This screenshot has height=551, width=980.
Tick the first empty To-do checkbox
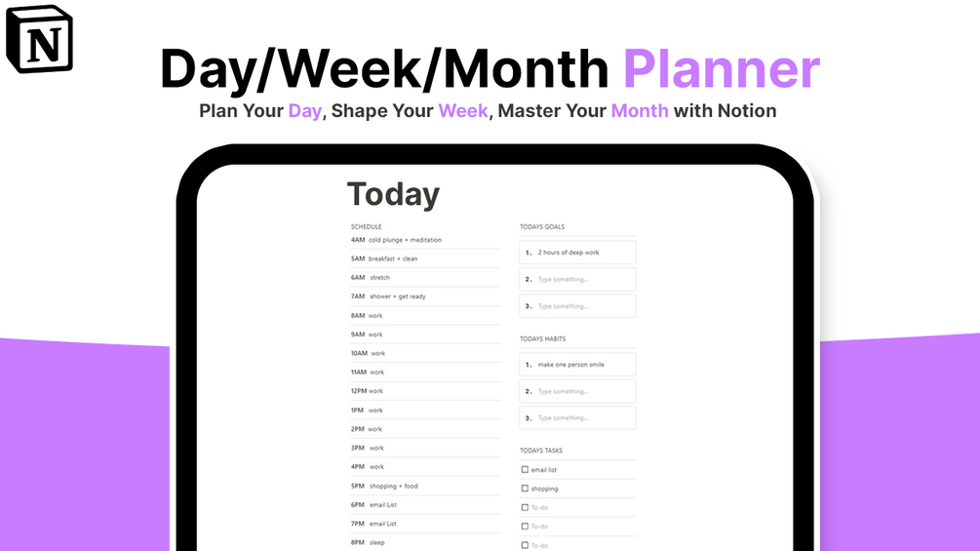tap(525, 507)
